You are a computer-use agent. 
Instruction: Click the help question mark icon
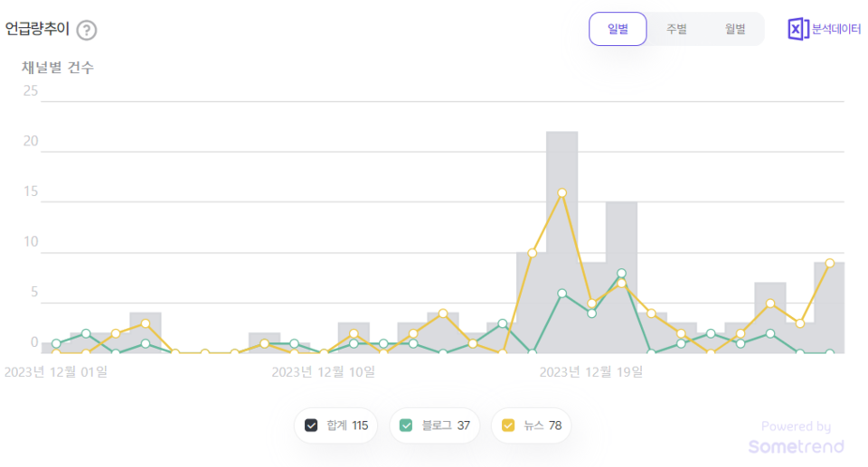point(86,30)
